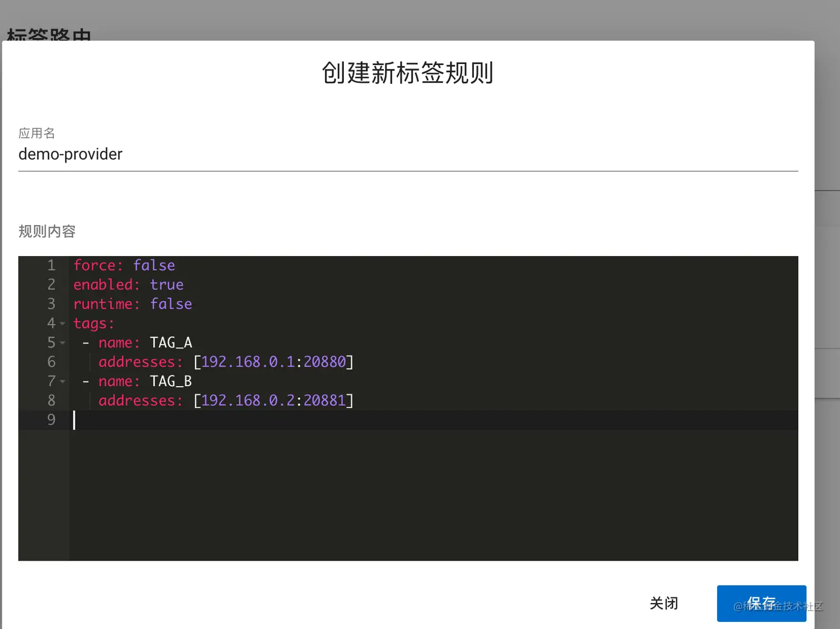The image size is (840, 629).
Task: Click address 192.168.0.1:20880
Action: pyautogui.click(x=273, y=362)
